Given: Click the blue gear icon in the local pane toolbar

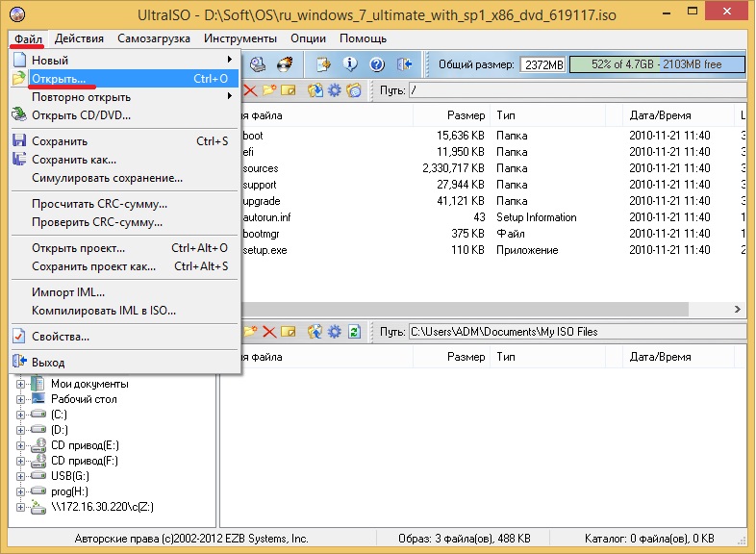Looking at the screenshot, I should pyautogui.click(x=334, y=332).
